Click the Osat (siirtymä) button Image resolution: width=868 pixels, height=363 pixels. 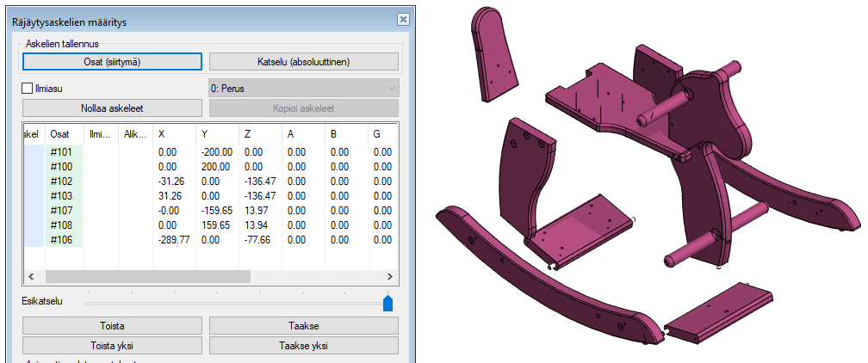tap(112, 61)
